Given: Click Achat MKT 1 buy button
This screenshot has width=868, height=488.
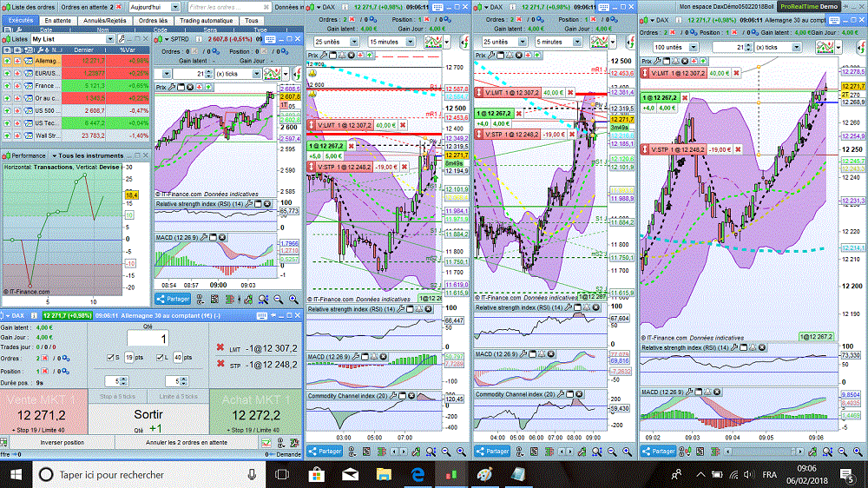Looking at the screenshot, I should pos(256,412).
